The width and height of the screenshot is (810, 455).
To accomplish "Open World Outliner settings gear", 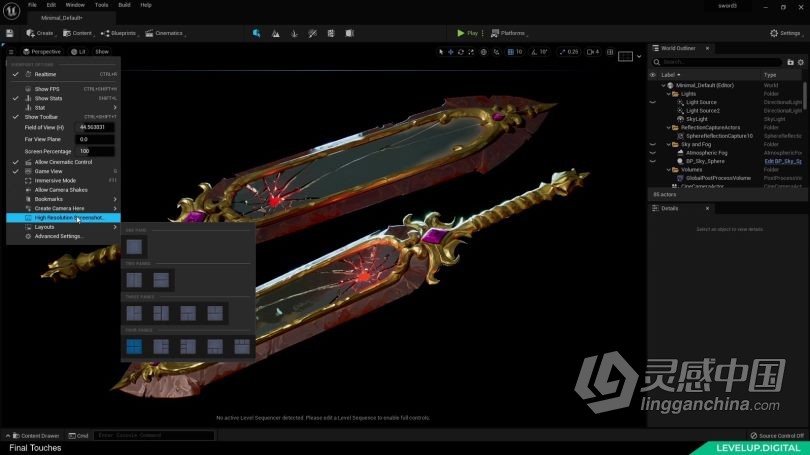I will pos(801,62).
